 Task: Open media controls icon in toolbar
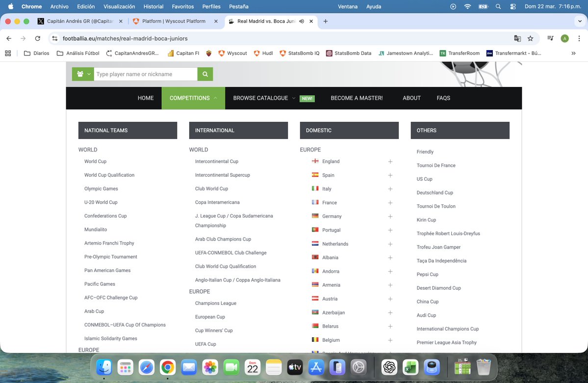coord(550,38)
